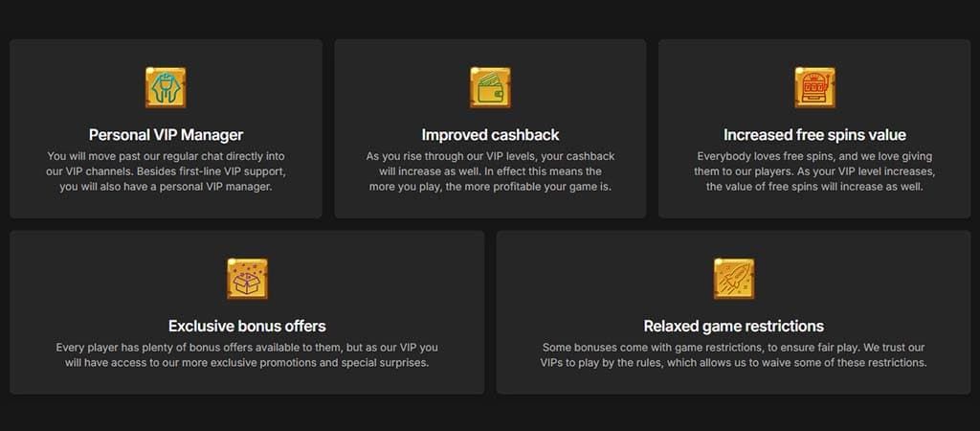Click the wallet icon for Improved cashback
Viewport: 980px width, 431px height.
pyautogui.click(x=490, y=87)
